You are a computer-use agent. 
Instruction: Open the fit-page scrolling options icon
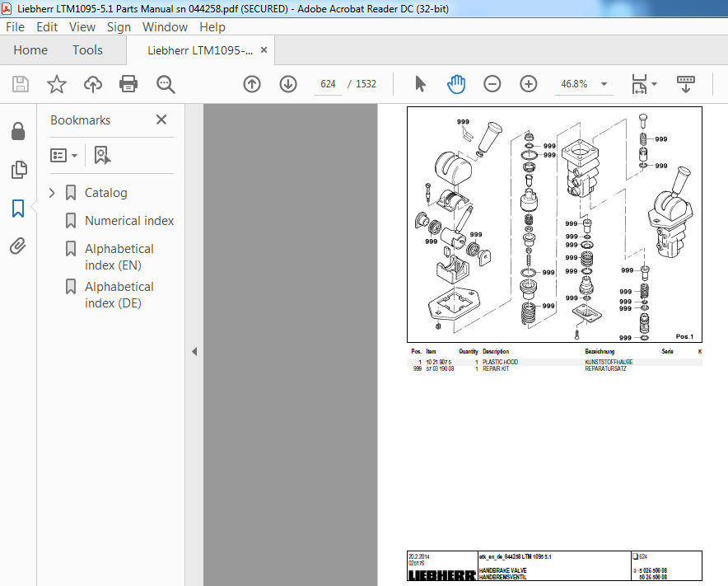click(x=639, y=84)
